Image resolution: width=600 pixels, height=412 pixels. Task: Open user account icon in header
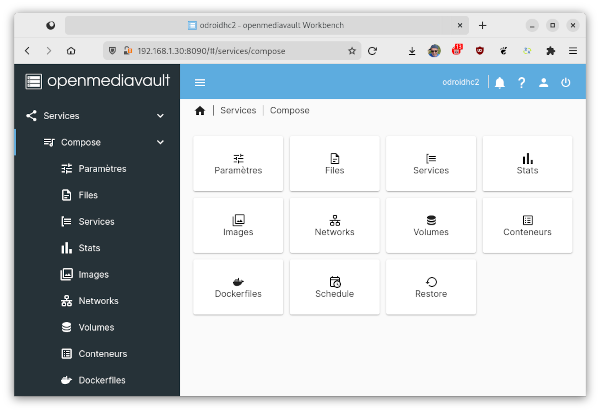click(x=543, y=82)
